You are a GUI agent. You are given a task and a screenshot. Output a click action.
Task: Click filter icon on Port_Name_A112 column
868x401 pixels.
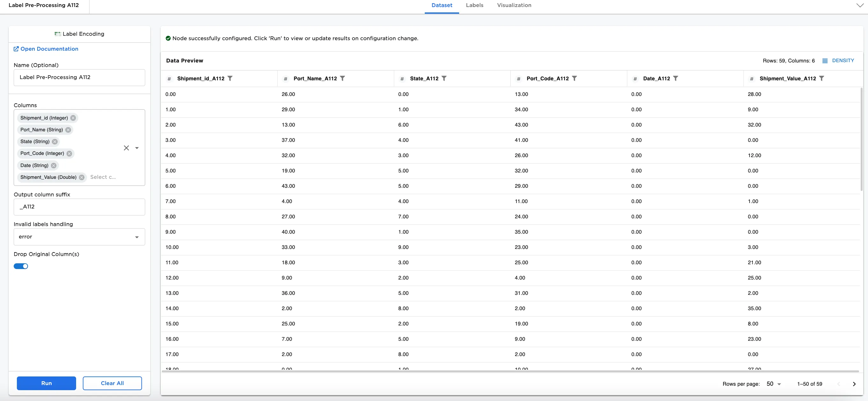342,78
